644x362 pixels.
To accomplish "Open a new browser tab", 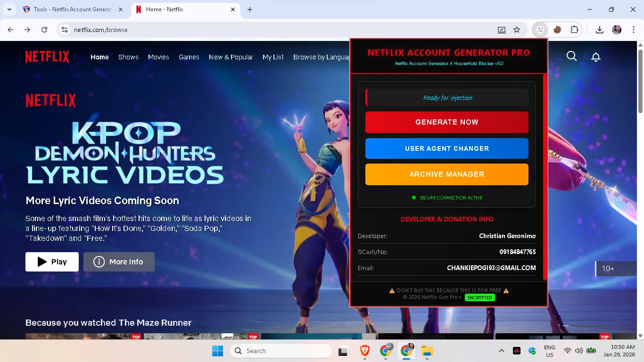I will click(250, 9).
